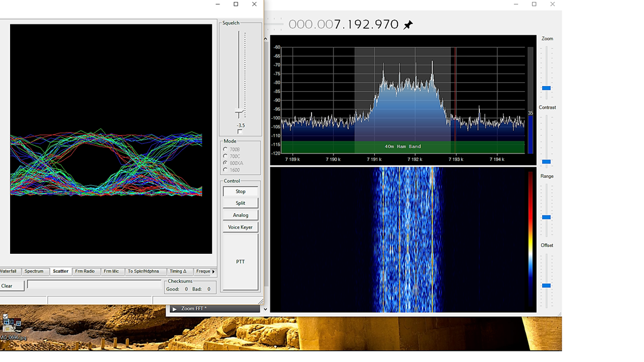Expand the Zoom FFT panel
The image size is (644, 362).
pyautogui.click(x=174, y=309)
